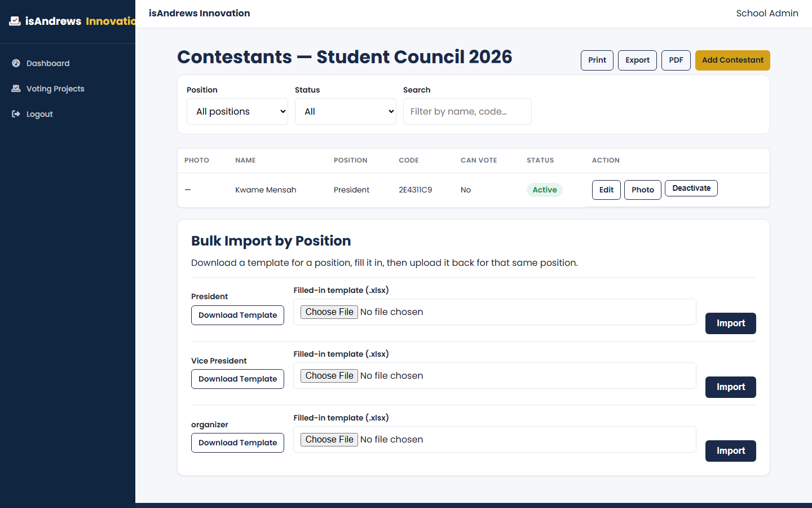Download the Vice President import template
Image resolution: width=812 pixels, height=508 pixels.
237,379
